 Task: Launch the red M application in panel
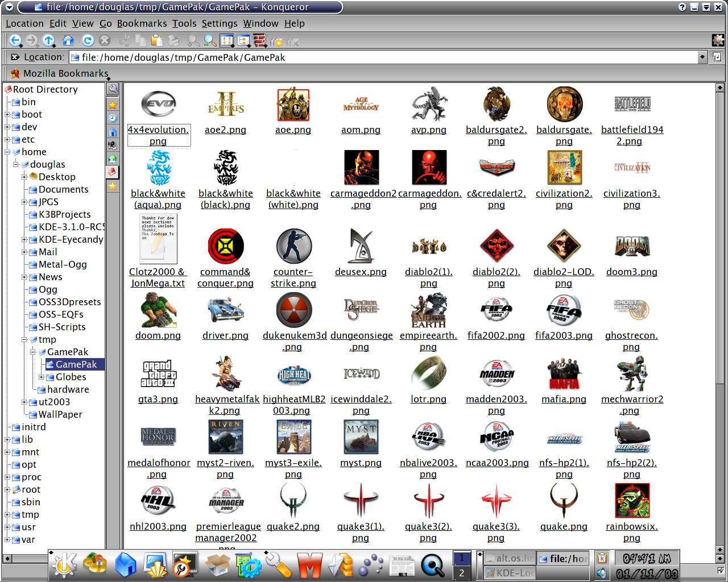click(309, 566)
